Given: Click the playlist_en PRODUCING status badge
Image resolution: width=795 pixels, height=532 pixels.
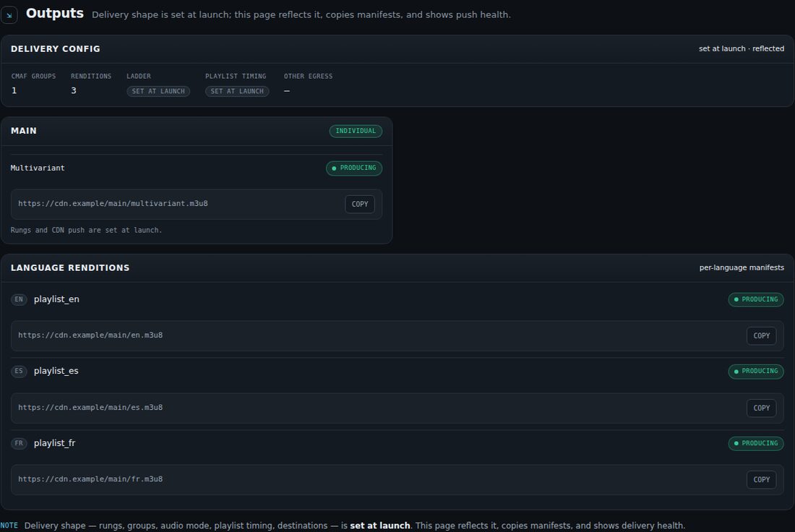Looking at the screenshot, I should click(x=755, y=299).
